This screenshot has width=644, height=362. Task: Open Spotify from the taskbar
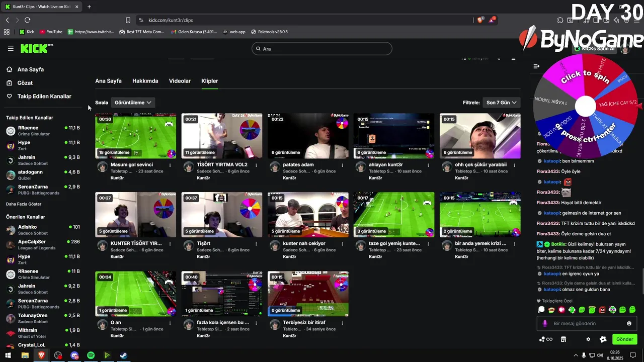91,355
